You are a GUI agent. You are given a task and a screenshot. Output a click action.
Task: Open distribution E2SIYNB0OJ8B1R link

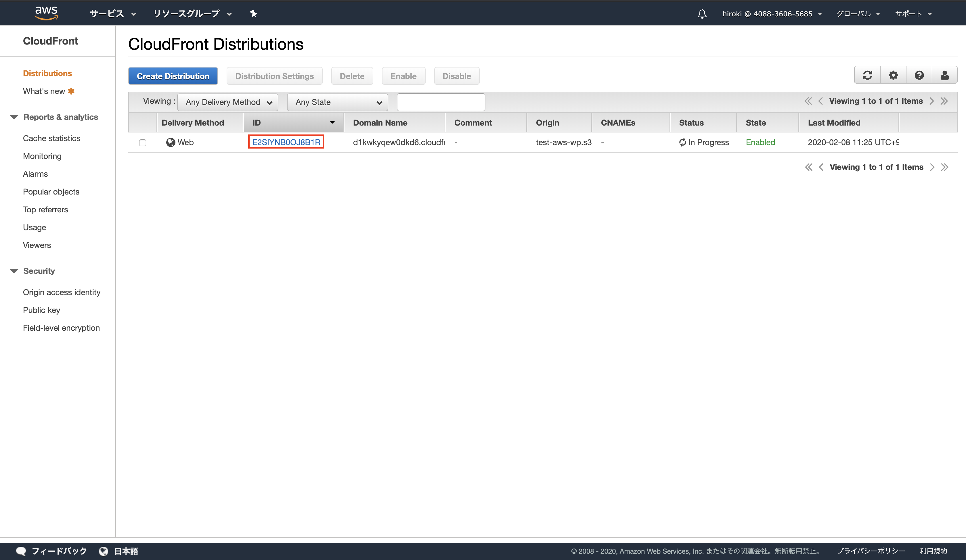tap(286, 142)
